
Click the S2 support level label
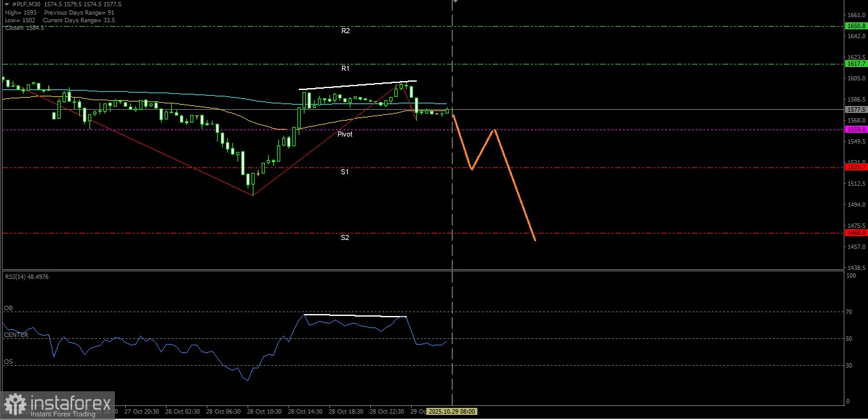[345, 237]
